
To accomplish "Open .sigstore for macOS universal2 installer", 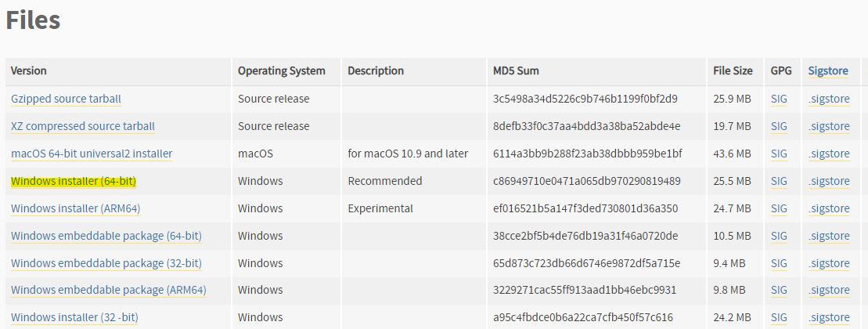I will pyautogui.click(x=829, y=154).
